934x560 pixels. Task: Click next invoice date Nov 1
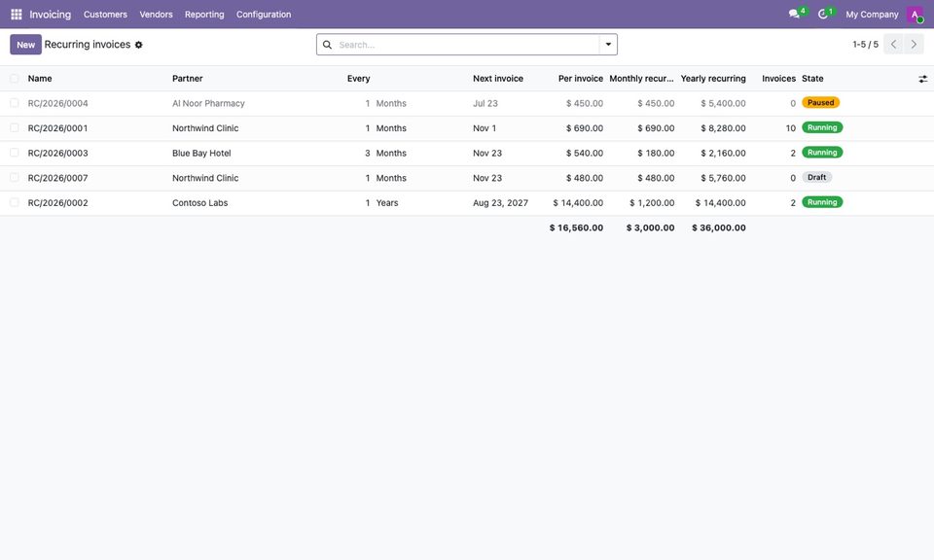tap(485, 128)
